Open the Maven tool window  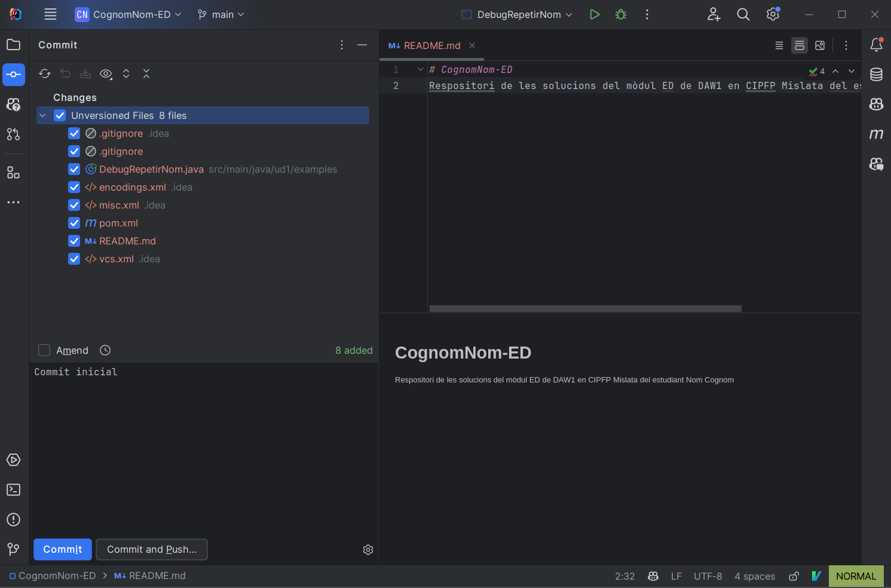pos(876,134)
